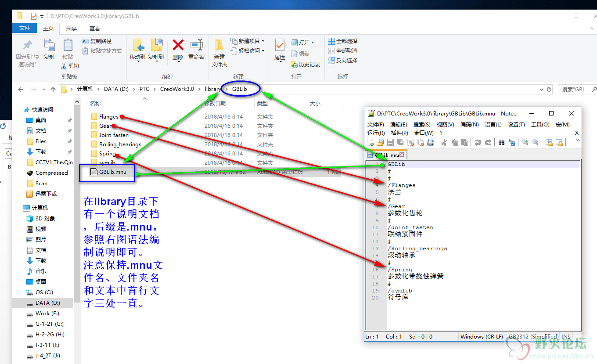Open the 语言(L) menu in Notepad++
The width and height of the screenshot is (597, 364).
[x=493, y=125]
